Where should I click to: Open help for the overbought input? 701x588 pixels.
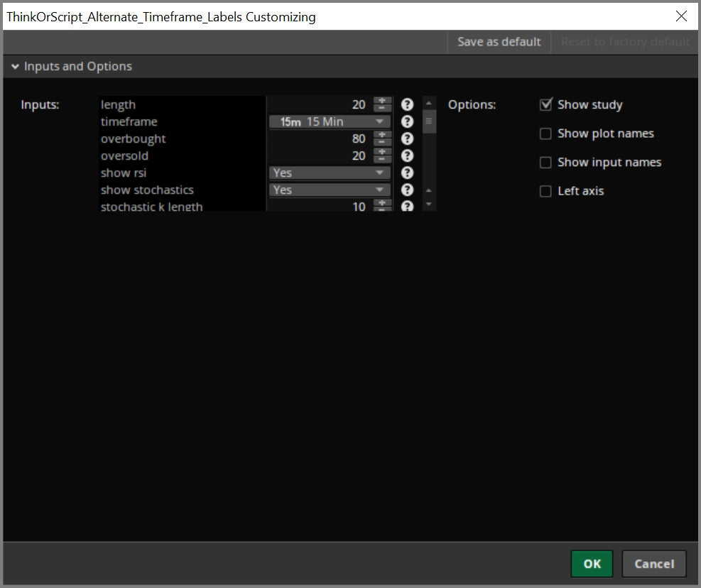407,138
